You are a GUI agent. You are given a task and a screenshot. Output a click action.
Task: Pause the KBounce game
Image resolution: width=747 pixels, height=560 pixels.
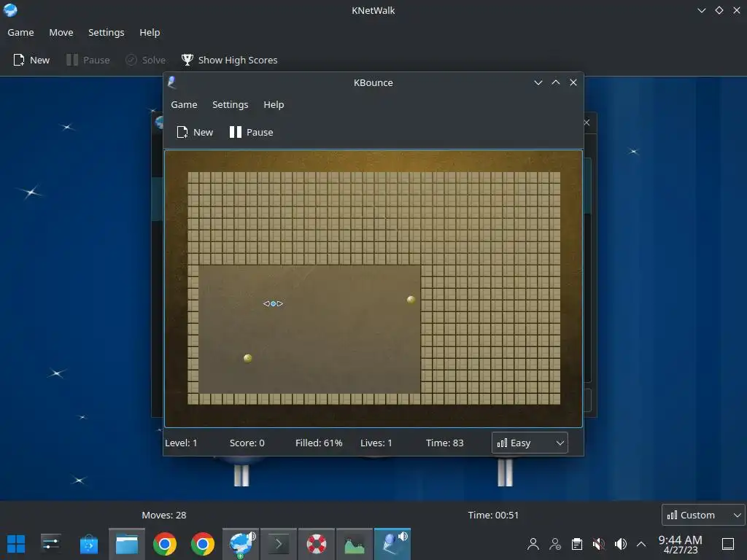tap(251, 133)
